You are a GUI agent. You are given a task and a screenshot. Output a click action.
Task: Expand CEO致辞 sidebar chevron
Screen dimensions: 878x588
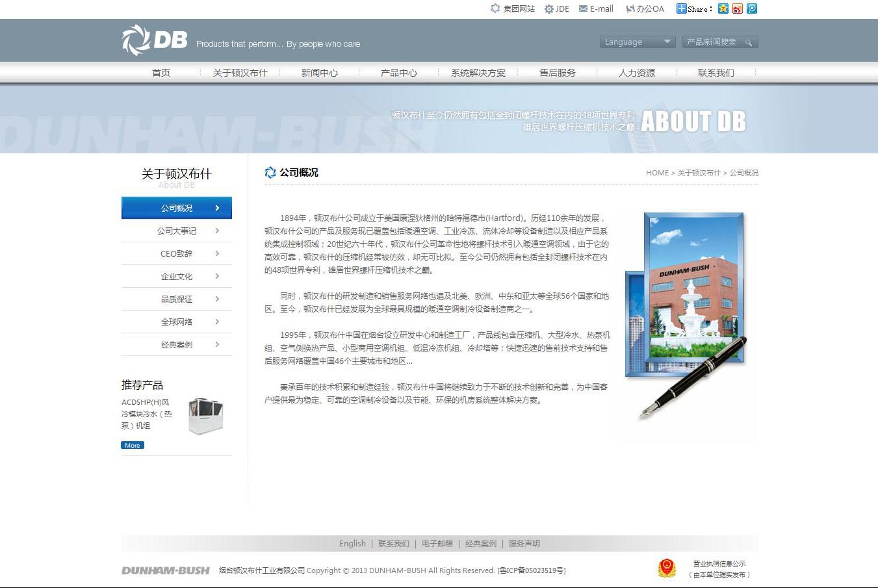click(x=217, y=253)
